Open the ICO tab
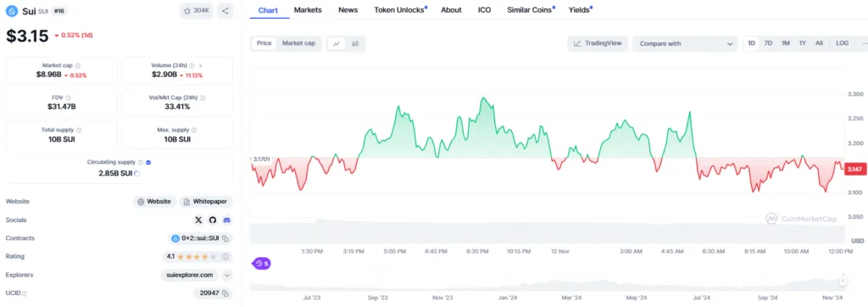 tap(484, 10)
